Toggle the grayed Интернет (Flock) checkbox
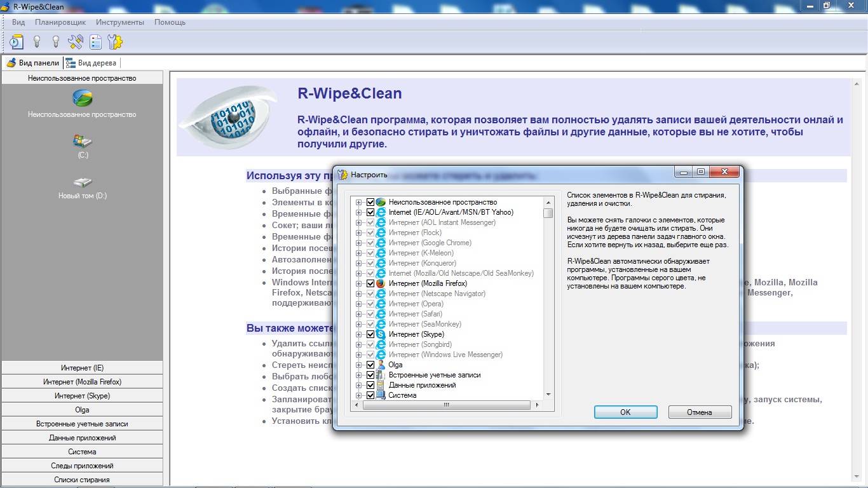The width and height of the screenshot is (868, 488). pyautogui.click(x=370, y=233)
